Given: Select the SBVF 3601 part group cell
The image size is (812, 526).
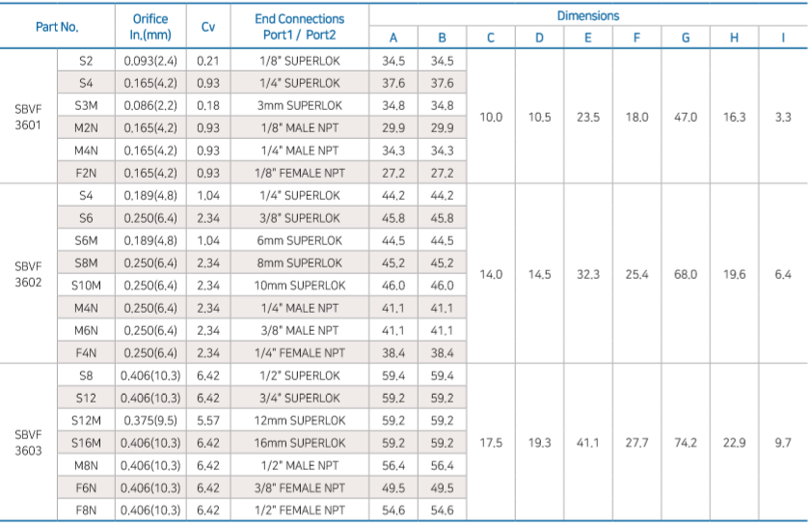Looking at the screenshot, I should 28,117.
